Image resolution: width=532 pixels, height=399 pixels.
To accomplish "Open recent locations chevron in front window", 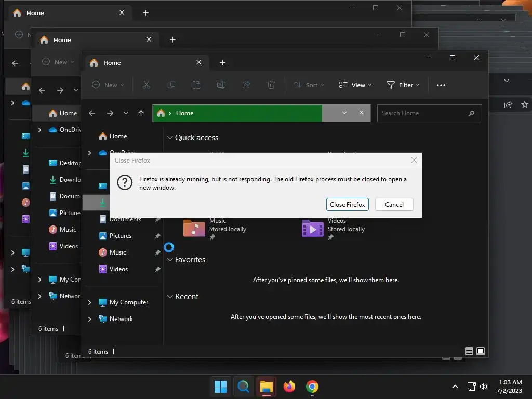I will [126, 113].
